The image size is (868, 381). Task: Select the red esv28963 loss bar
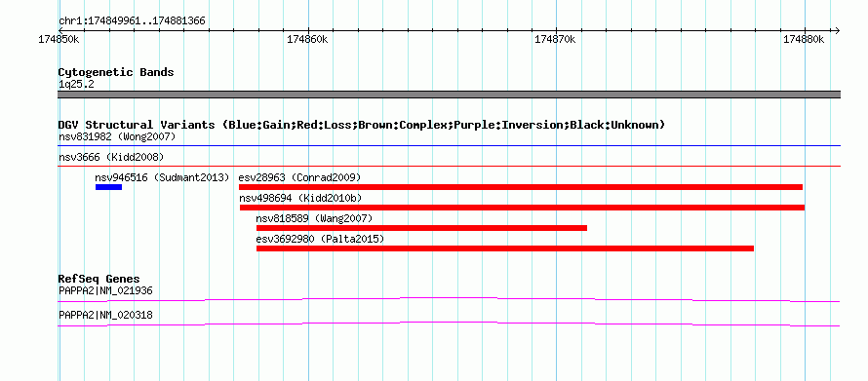point(521,187)
